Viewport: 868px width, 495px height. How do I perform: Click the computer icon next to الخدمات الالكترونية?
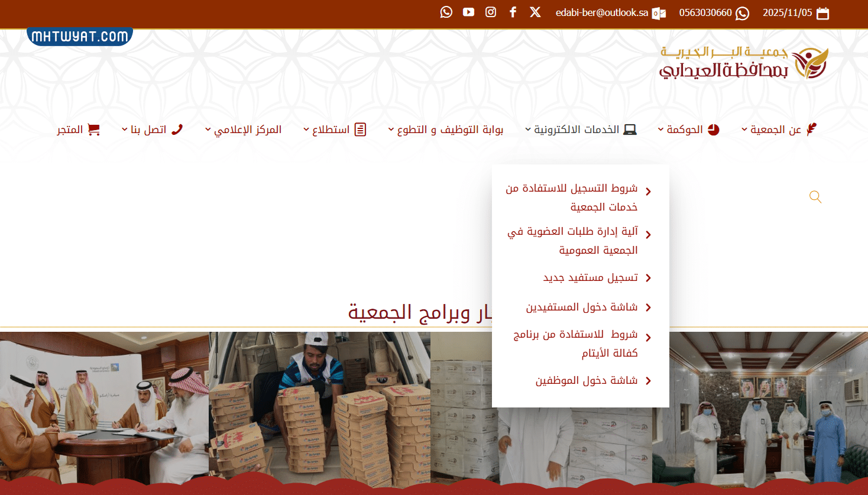630,129
